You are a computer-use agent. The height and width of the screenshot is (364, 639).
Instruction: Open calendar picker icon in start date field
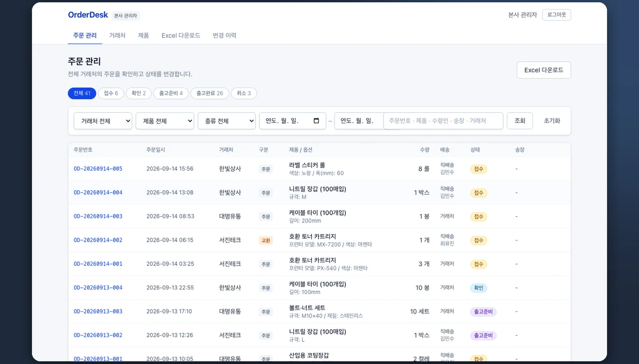coord(316,121)
